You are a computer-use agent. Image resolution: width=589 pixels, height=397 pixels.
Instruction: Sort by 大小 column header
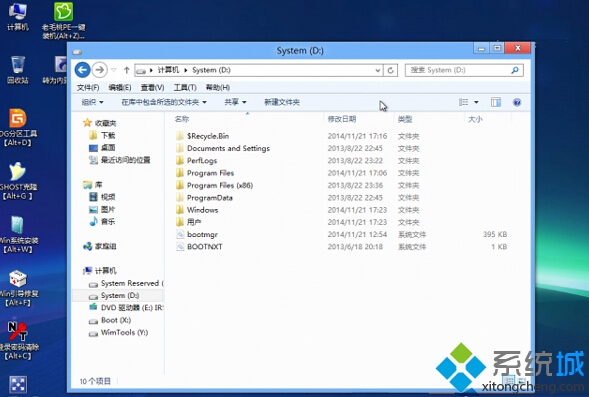click(x=475, y=119)
